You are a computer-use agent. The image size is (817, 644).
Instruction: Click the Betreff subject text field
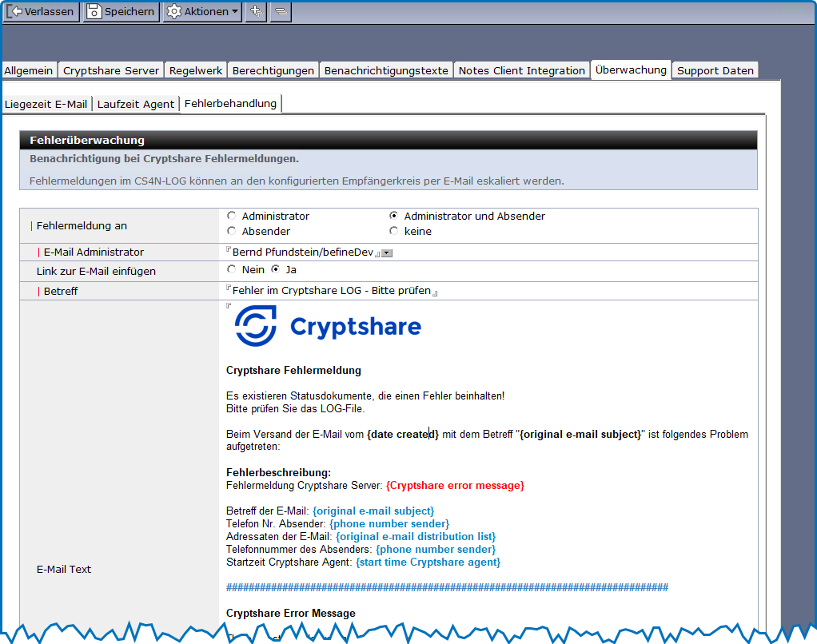coord(331,291)
